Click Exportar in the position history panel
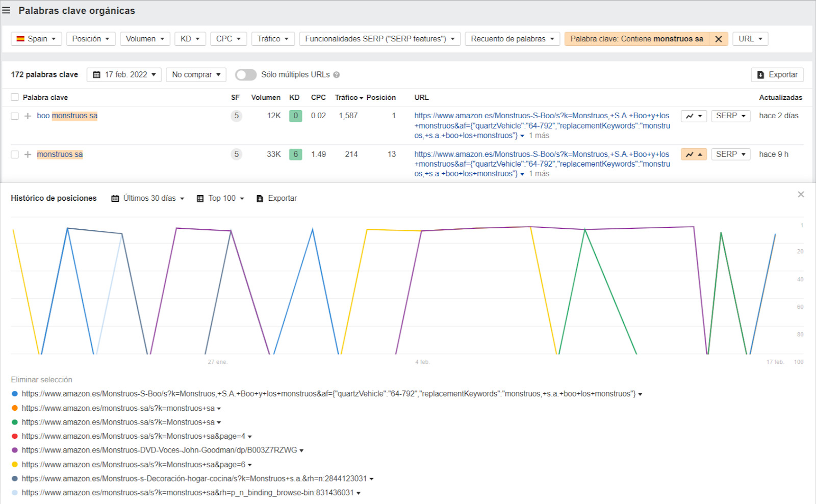The width and height of the screenshot is (816, 504). point(276,198)
